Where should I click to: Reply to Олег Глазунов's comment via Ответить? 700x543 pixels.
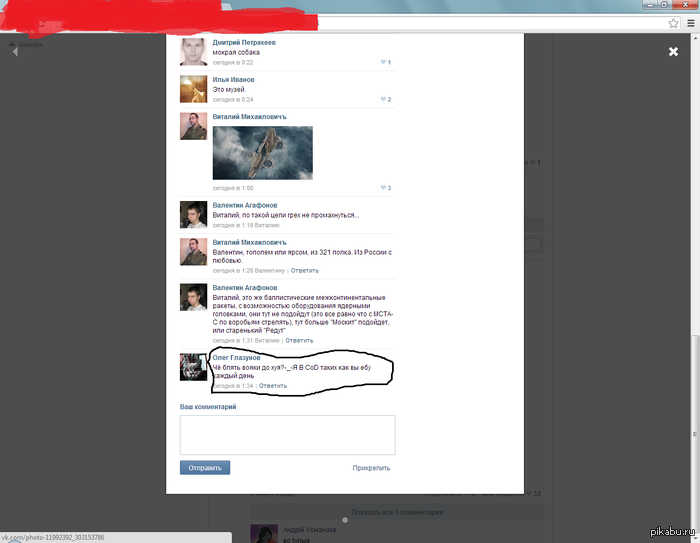click(x=273, y=385)
